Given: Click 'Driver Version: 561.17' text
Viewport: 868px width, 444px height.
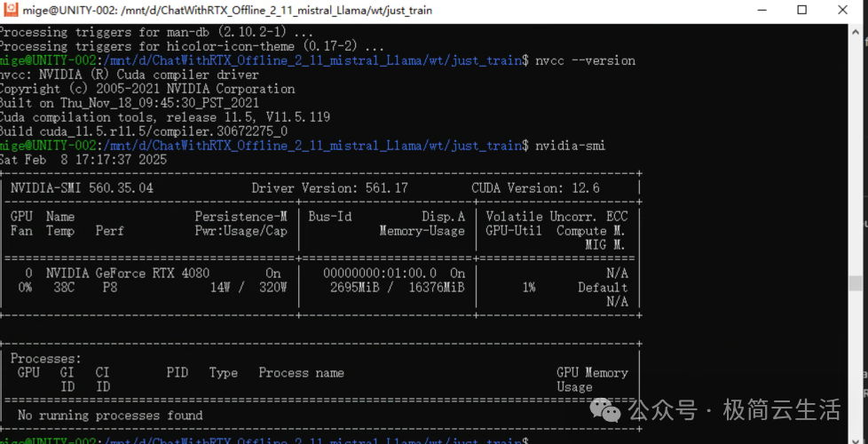Looking at the screenshot, I should (x=329, y=188).
